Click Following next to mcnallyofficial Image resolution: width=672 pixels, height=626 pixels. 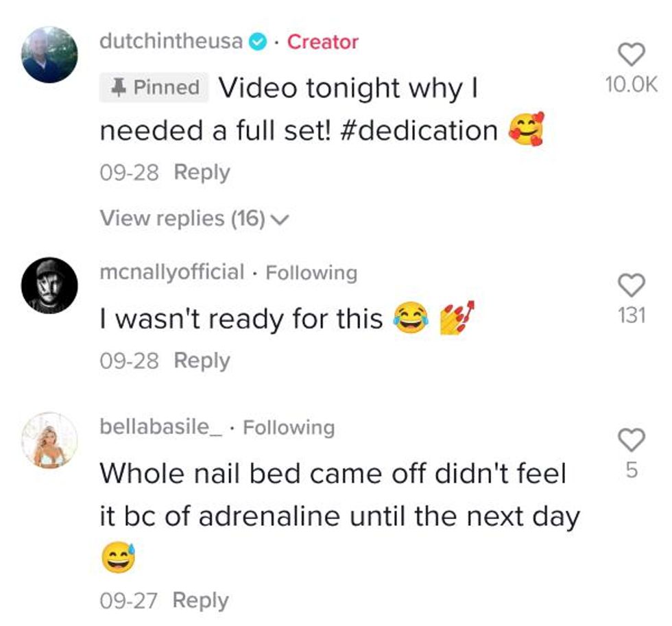point(311,273)
